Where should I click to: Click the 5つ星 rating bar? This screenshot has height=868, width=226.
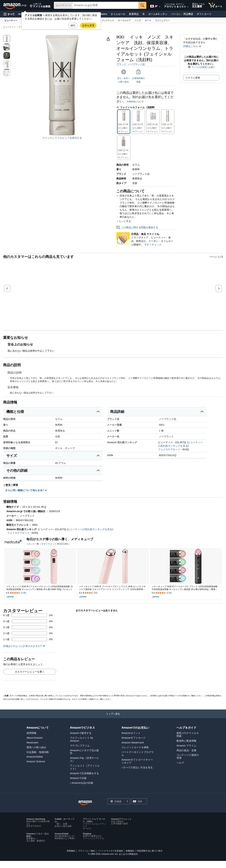[29, 615]
